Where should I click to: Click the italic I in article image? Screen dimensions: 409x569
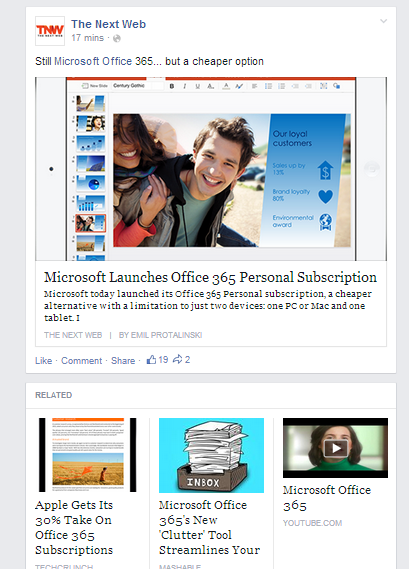[x=185, y=86]
